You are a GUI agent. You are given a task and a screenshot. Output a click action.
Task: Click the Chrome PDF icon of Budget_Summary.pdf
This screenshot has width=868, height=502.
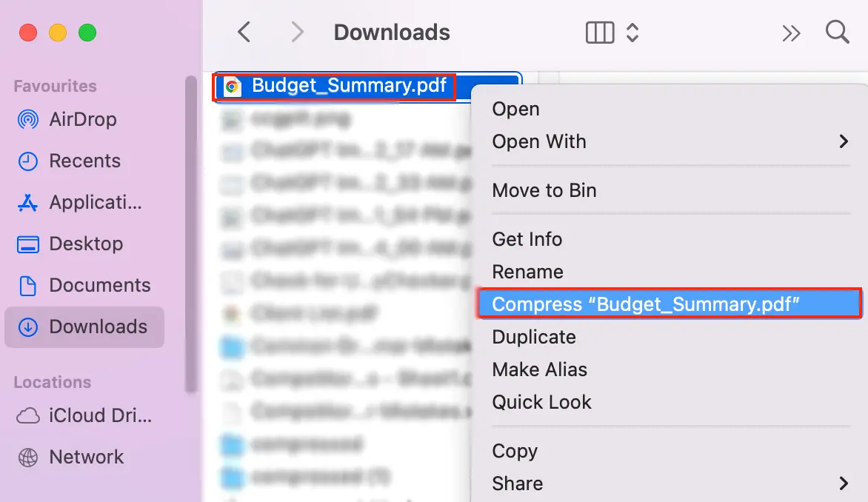point(233,87)
